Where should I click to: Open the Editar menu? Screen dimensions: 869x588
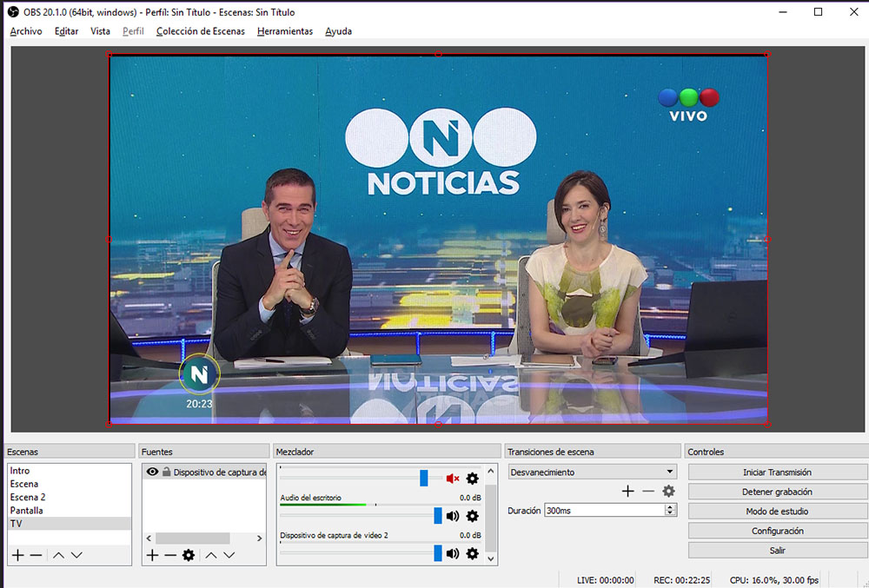pos(67,31)
